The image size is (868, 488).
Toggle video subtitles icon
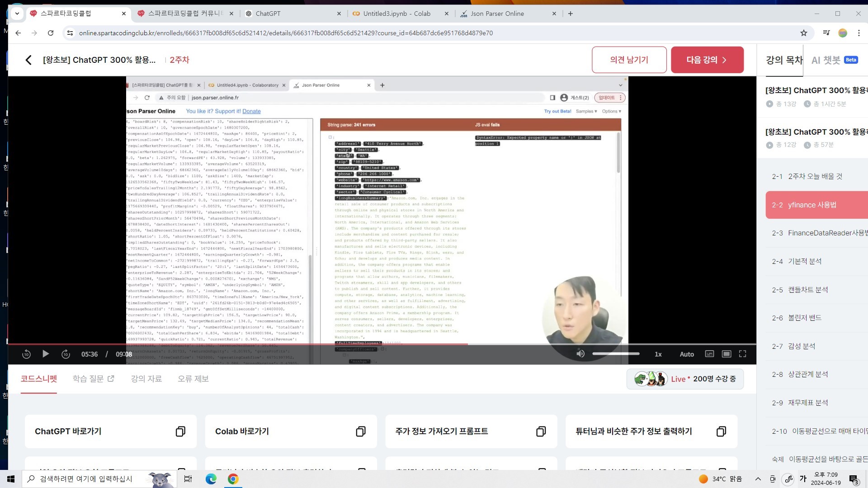tap(709, 354)
